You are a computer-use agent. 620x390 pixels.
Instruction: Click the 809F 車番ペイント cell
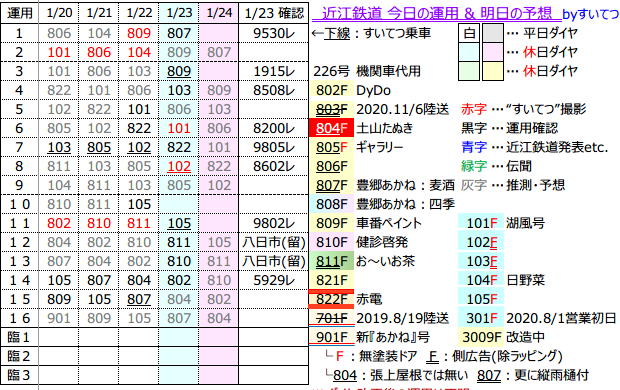point(331,223)
